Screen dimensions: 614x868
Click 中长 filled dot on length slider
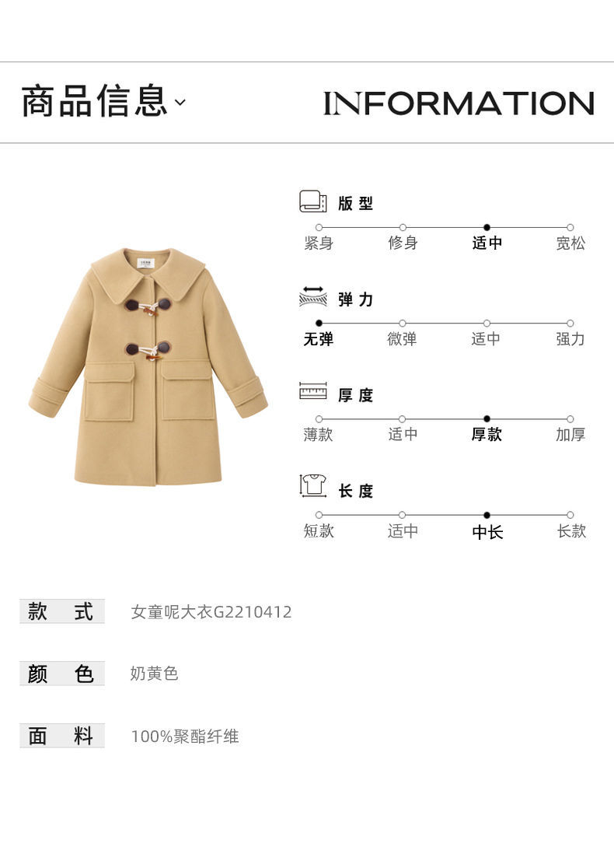coord(487,515)
